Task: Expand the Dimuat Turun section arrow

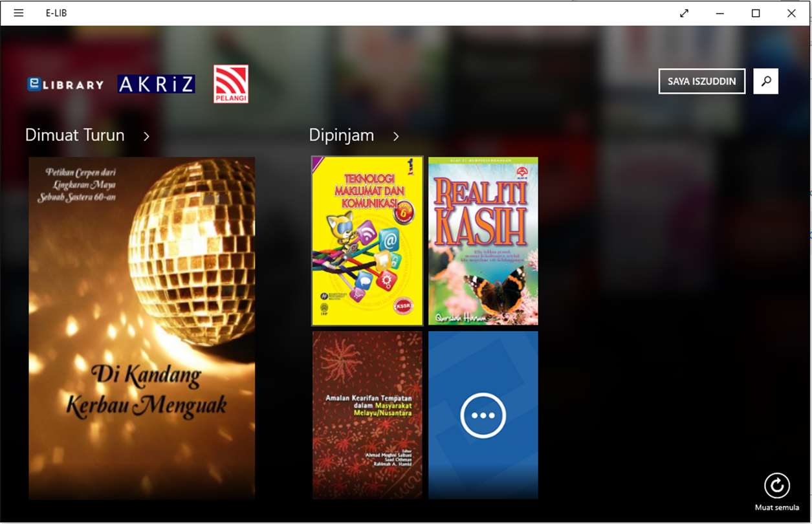Action: coord(147,136)
